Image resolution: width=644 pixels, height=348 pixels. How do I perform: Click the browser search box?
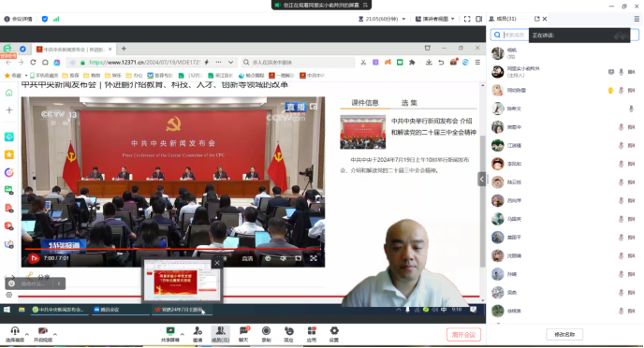299,63
